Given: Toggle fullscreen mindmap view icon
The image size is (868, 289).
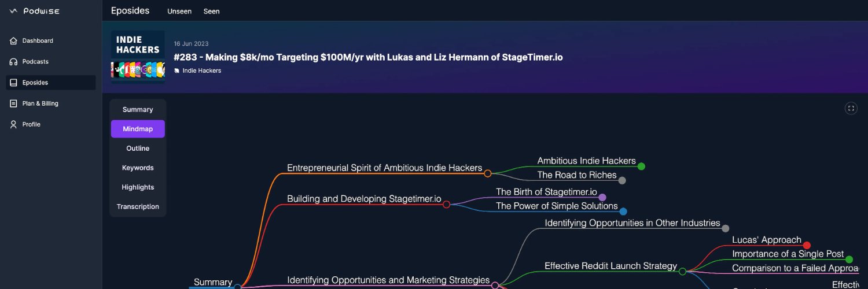Looking at the screenshot, I should tap(851, 108).
